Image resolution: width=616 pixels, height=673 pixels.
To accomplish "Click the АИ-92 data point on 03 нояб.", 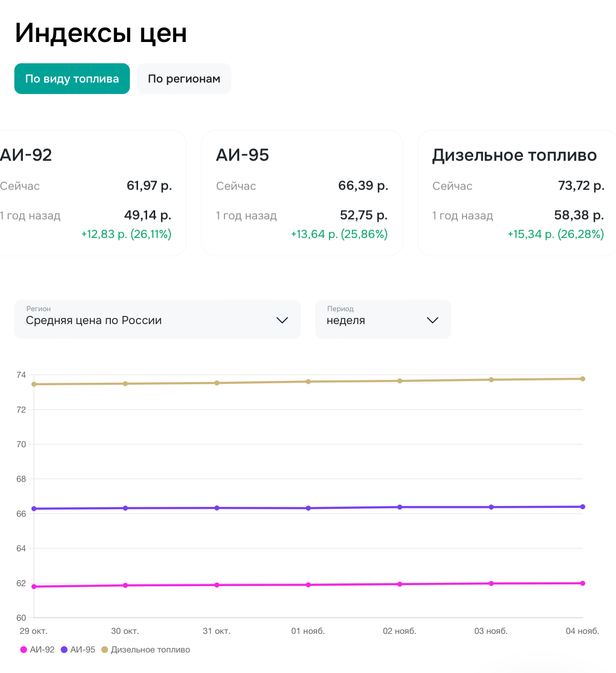I will click(491, 583).
